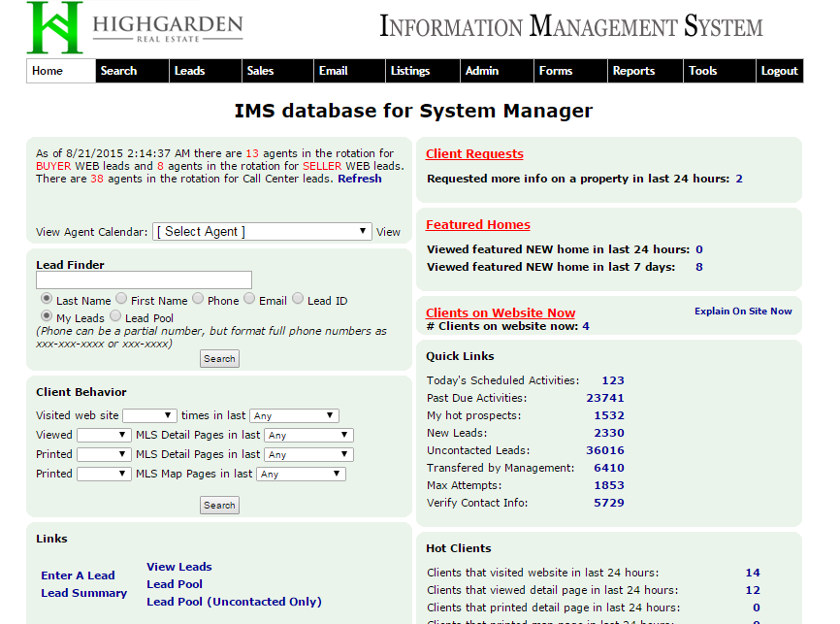Image resolution: width=840 pixels, height=624 pixels.
Task: Open the Search menu
Action: tap(132, 71)
